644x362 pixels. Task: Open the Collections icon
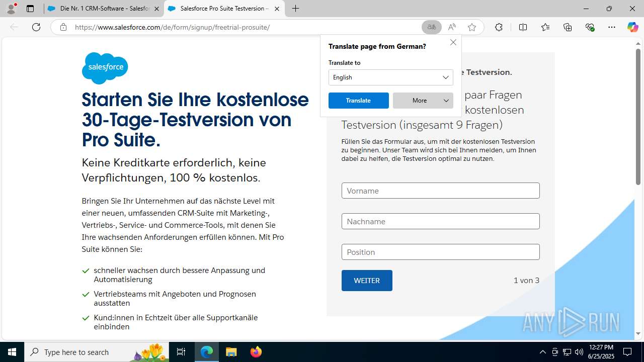click(568, 27)
